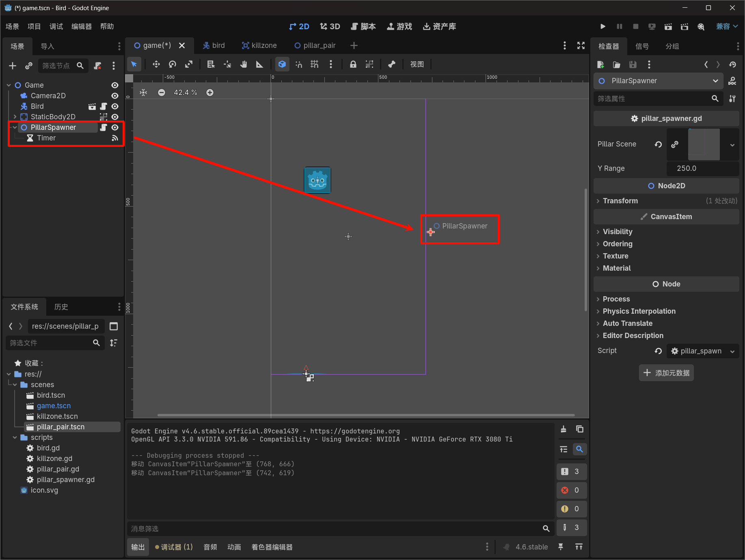
Task: Create a new resource in inspector
Action: tap(601, 65)
